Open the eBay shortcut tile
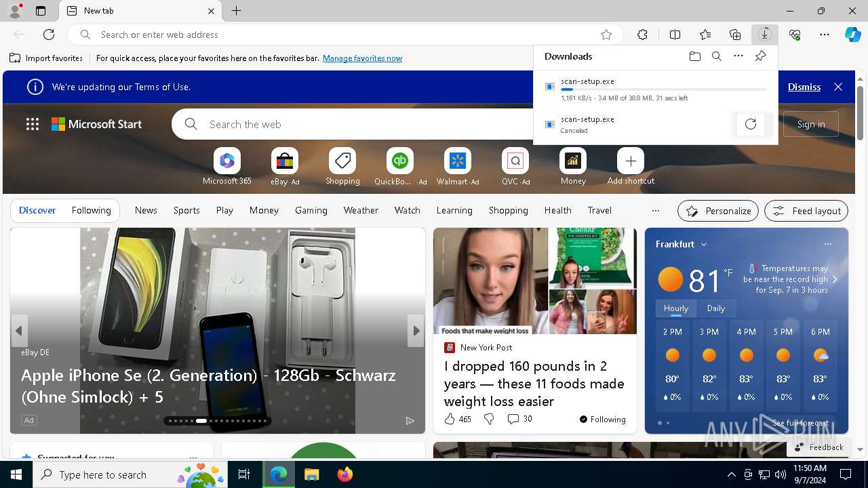 pos(285,167)
